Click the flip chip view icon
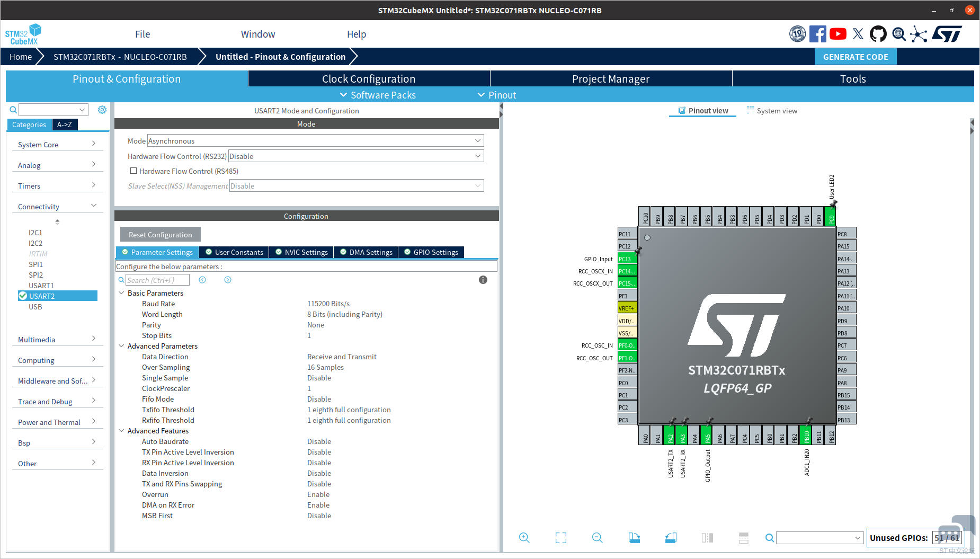 pos(707,538)
